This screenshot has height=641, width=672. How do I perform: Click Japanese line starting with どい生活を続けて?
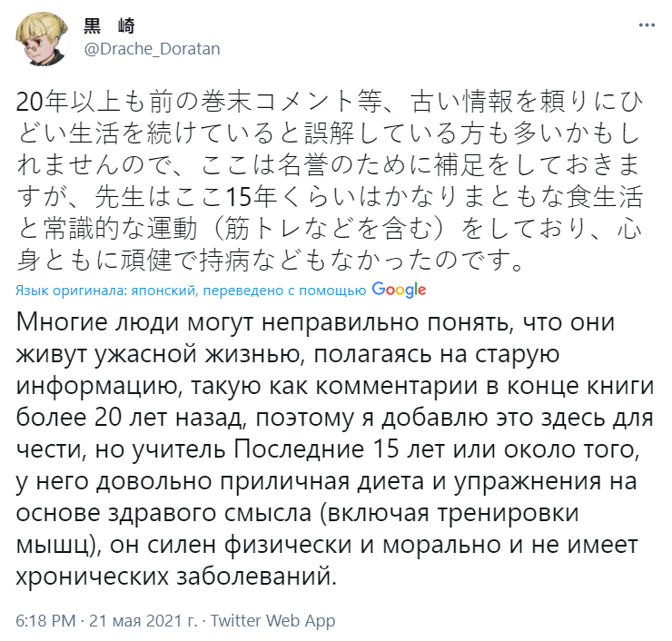329,133
